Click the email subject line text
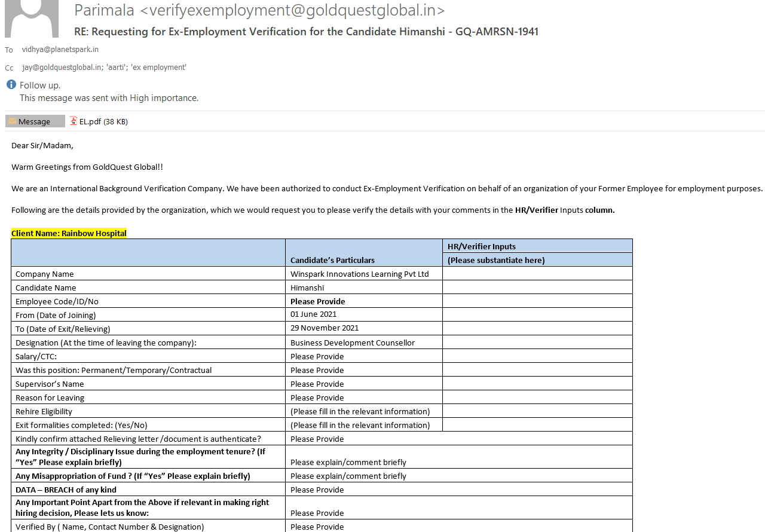 pos(306,32)
